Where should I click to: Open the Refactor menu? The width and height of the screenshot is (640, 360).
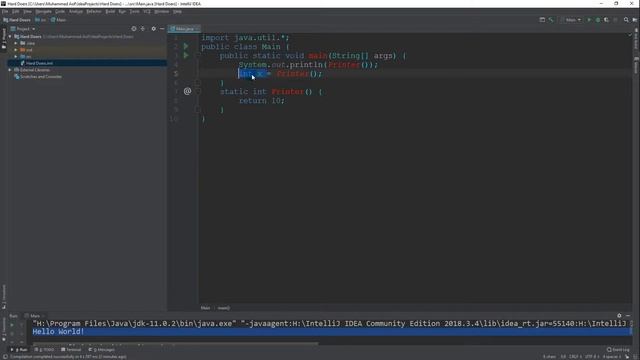click(x=94, y=11)
